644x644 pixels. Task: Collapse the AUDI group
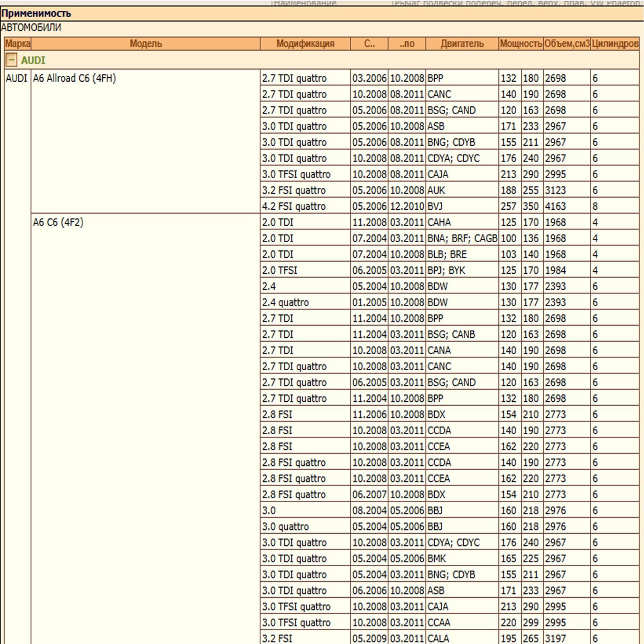click(11, 60)
